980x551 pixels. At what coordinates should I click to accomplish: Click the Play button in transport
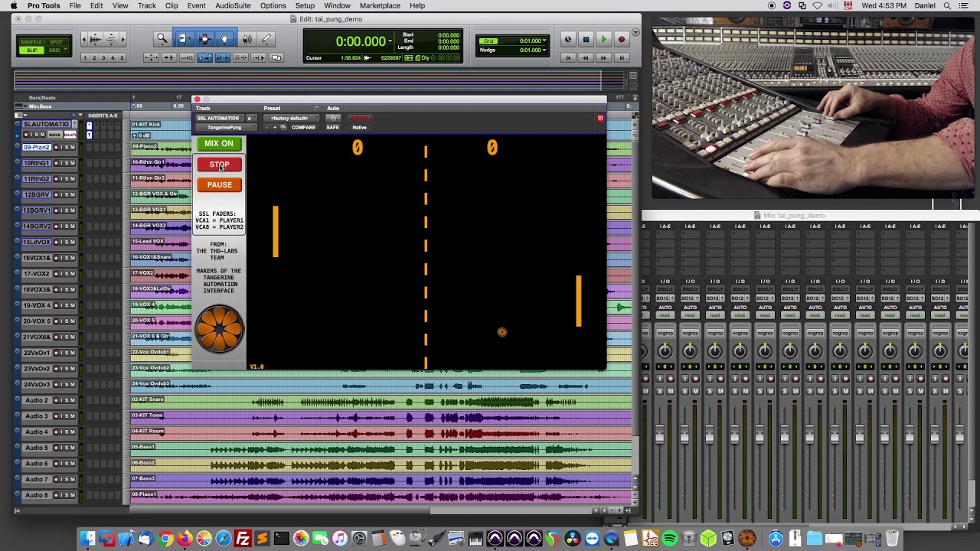(603, 40)
